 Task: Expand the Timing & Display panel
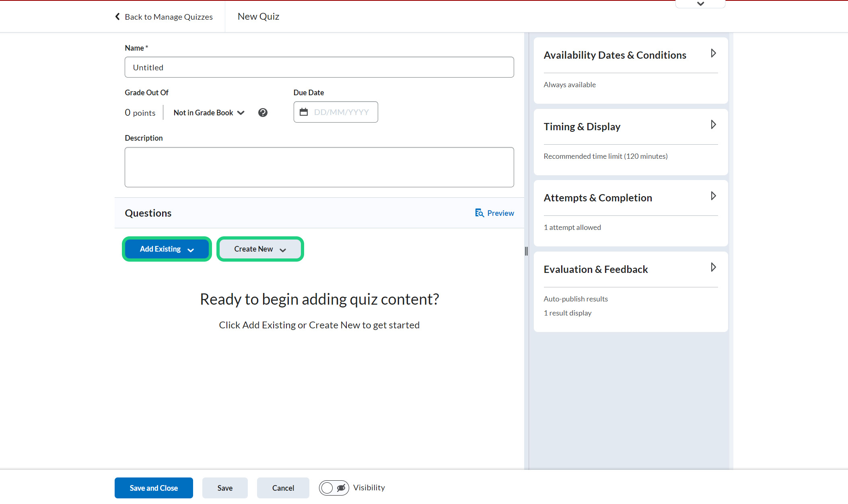[713, 125]
